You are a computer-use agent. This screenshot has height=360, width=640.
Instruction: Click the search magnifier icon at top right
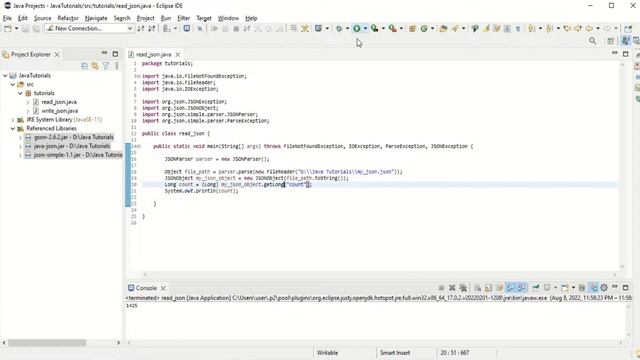pyautogui.click(x=593, y=41)
